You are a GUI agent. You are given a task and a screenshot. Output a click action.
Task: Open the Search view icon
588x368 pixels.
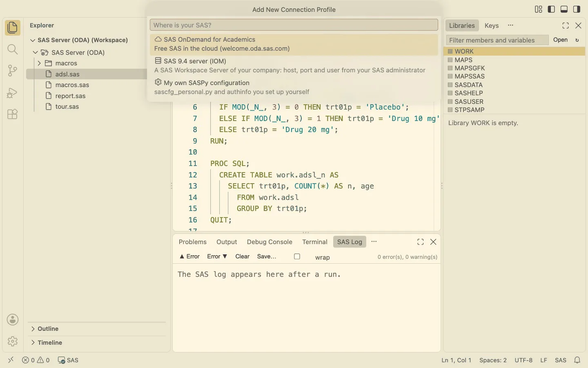pyautogui.click(x=13, y=49)
